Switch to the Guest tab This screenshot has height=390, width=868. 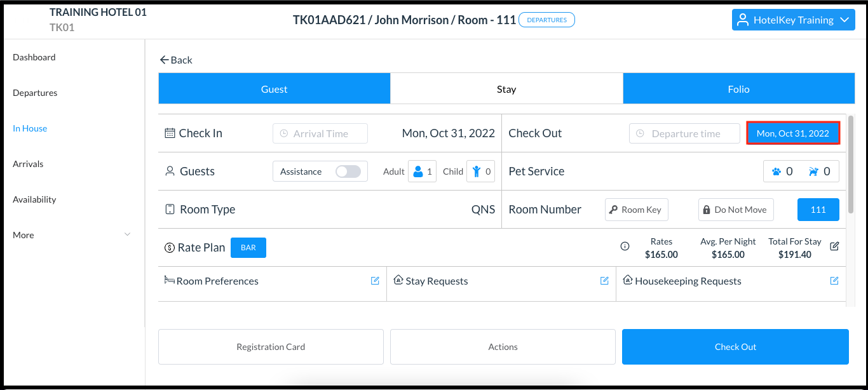point(274,90)
